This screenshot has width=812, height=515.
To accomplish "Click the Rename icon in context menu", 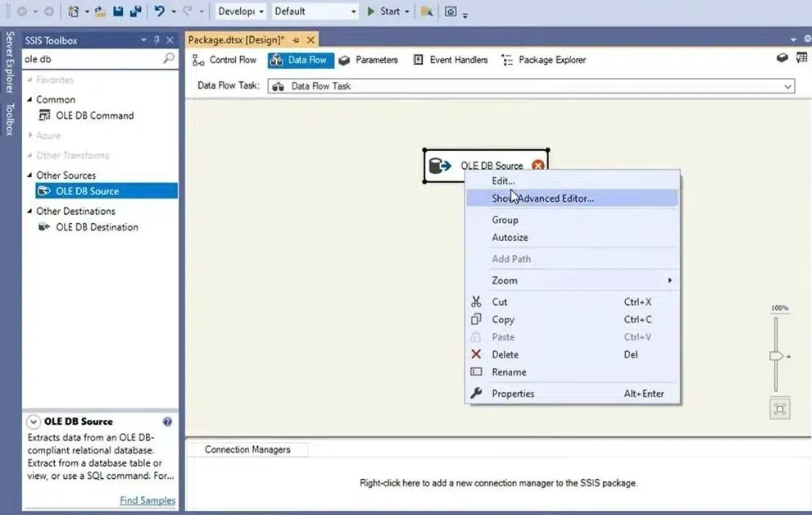I will click(476, 371).
